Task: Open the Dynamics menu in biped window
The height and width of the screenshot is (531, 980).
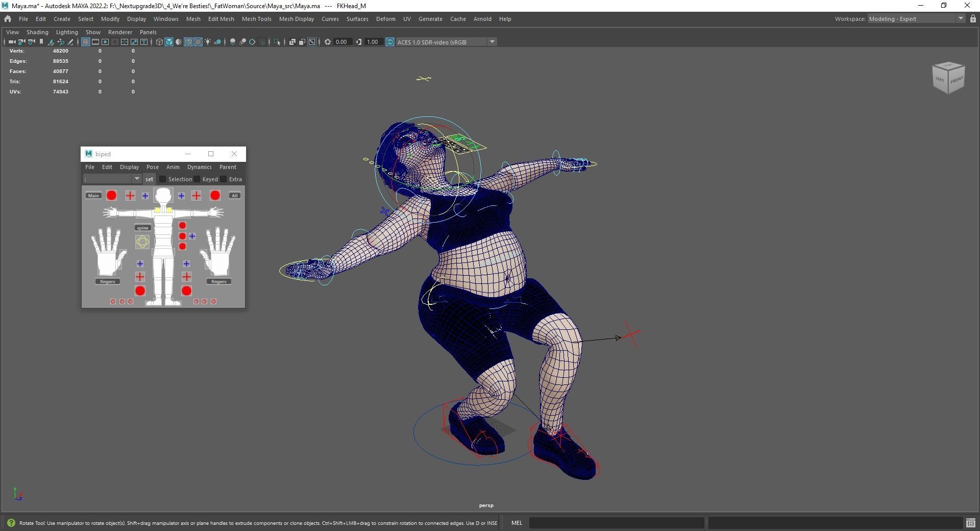Action: click(199, 167)
